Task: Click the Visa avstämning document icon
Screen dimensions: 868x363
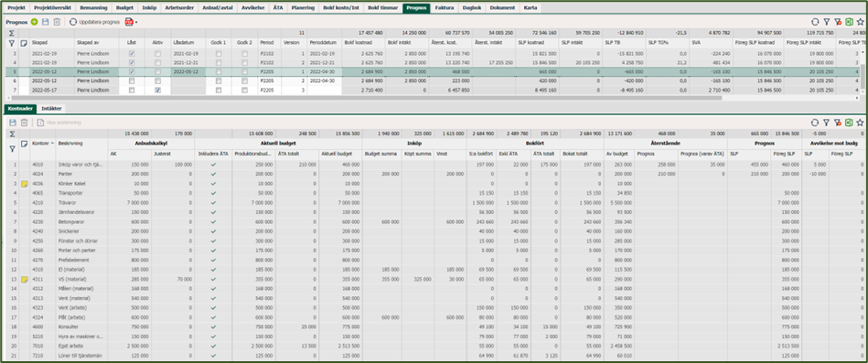Action: coord(40,123)
